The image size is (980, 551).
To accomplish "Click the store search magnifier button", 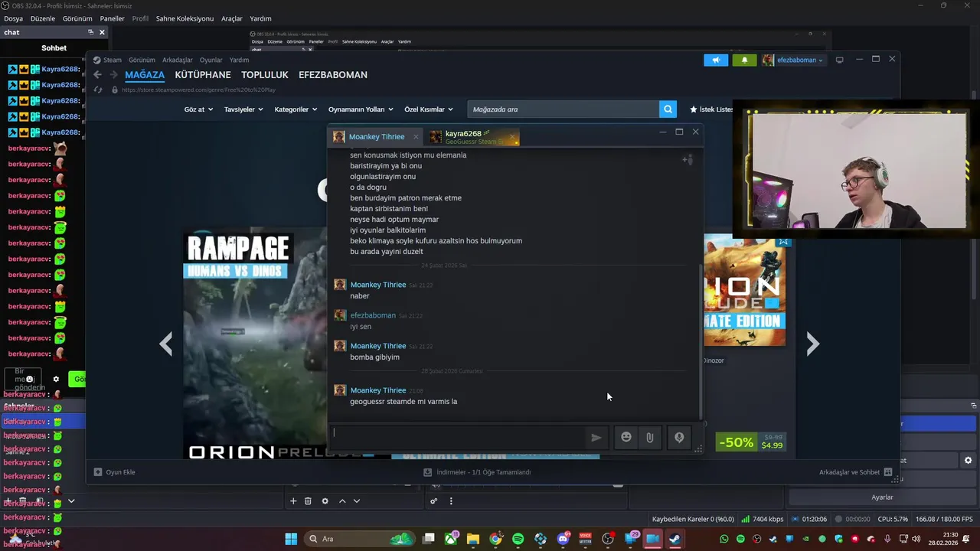I will pos(668,109).
